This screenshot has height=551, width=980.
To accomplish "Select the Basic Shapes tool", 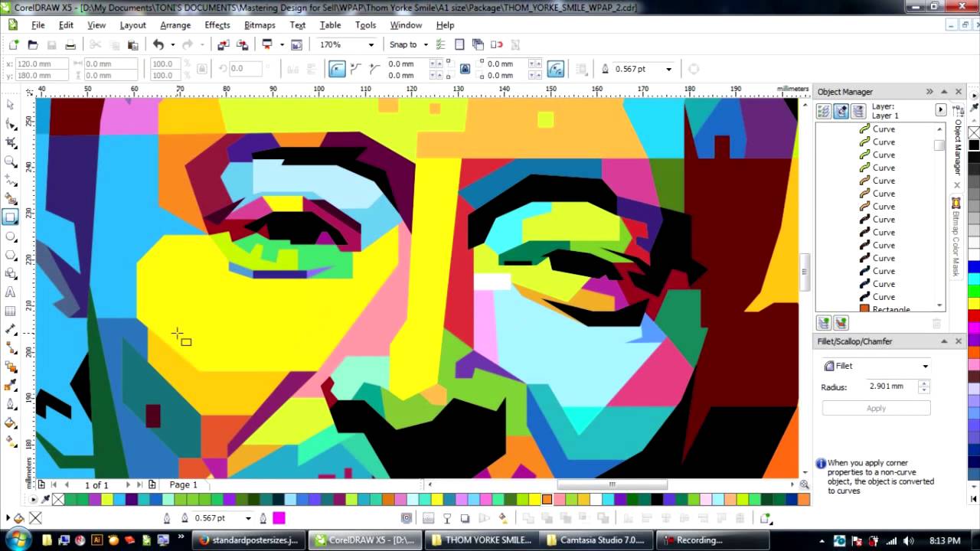I will [11, 273].
